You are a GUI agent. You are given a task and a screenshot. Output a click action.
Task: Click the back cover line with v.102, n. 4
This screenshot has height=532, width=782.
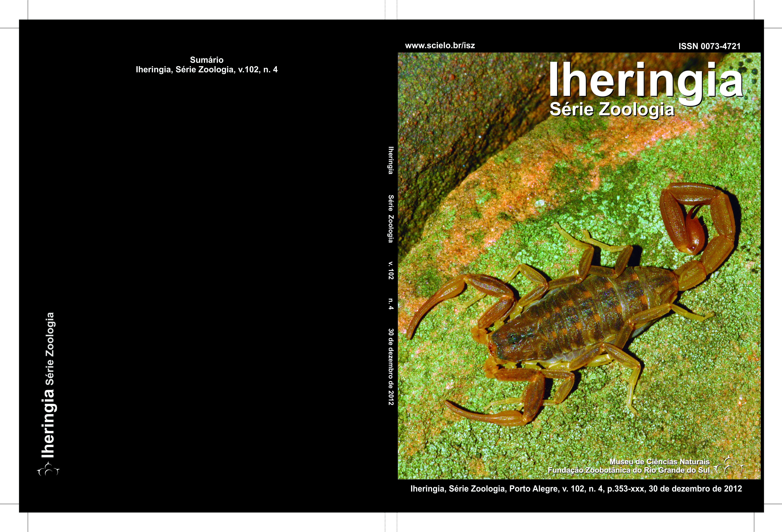(x=207, y=70)
